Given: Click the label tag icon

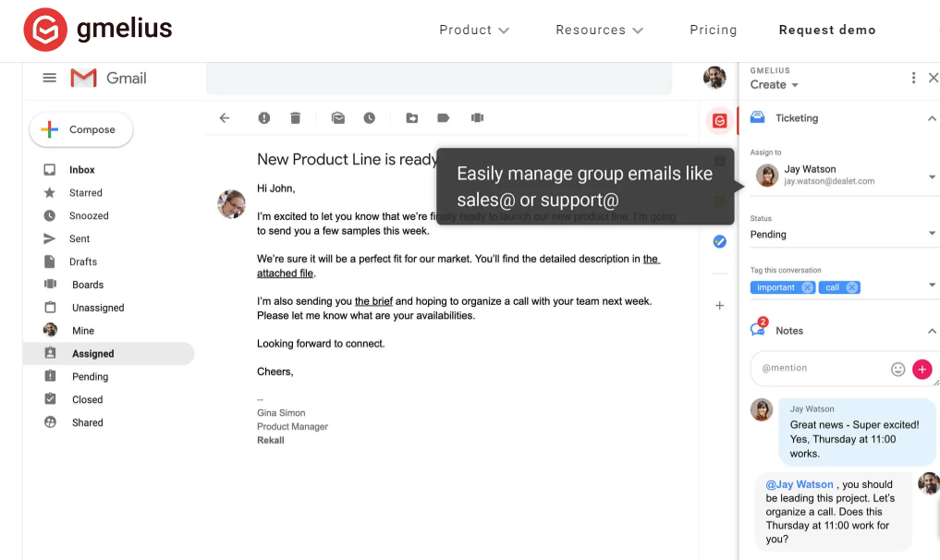Looking at the screenshot, I should click(444, 118).
